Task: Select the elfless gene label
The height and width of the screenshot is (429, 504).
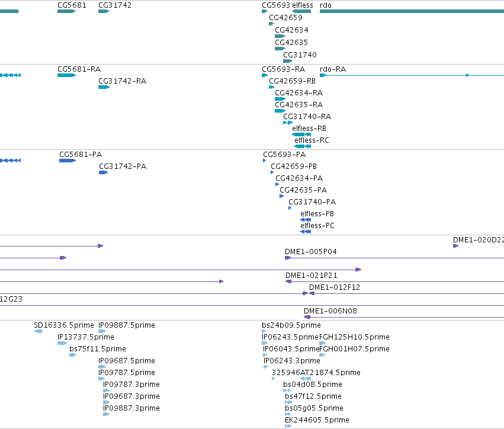Action: pos(303,5)
